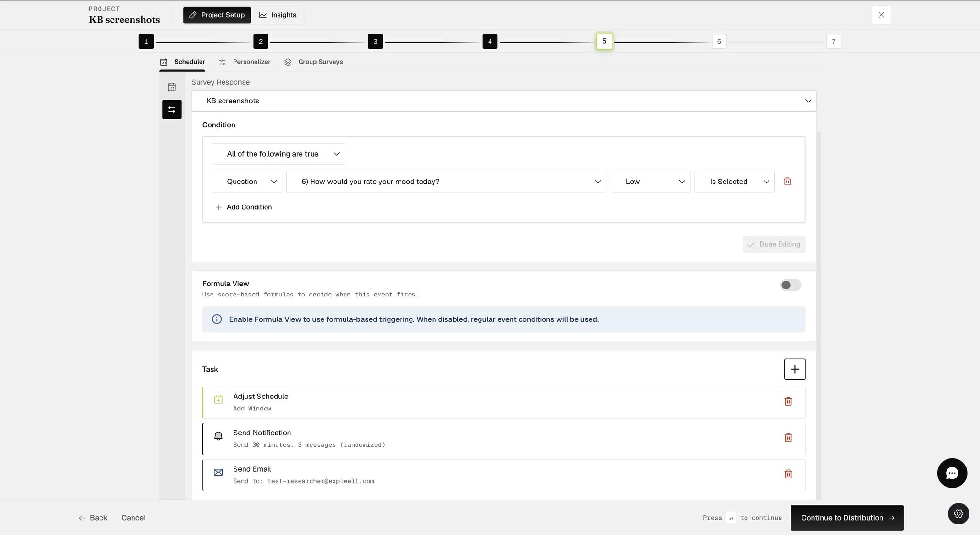The width and height of the screenshot is (980, 535).
Task: Click the Send Email envelope icon
Action: (218, 472)
